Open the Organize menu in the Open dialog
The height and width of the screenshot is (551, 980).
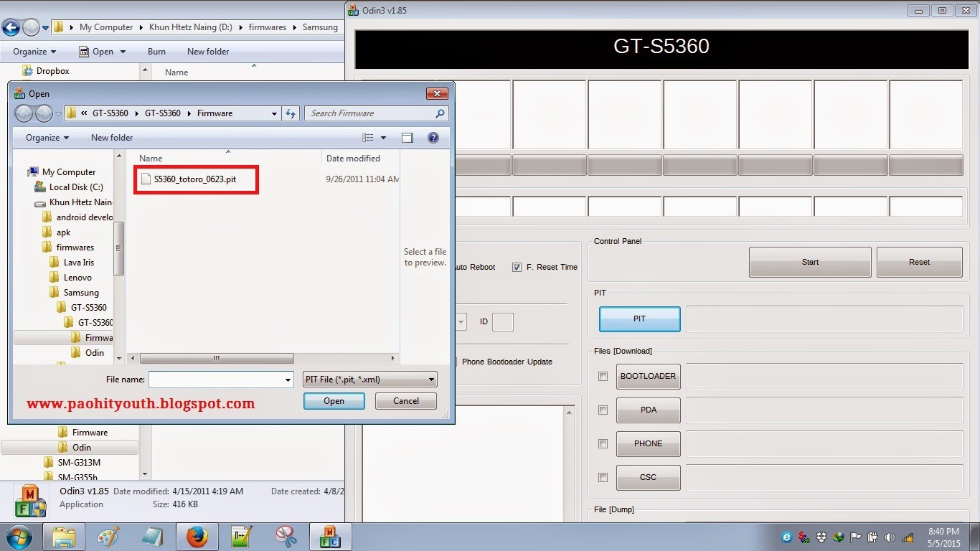point(47,138)
